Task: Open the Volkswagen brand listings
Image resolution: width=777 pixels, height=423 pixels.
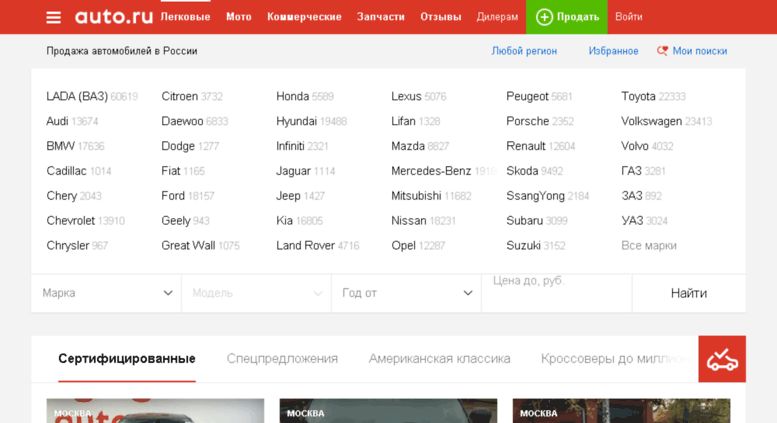Action: click(652, 122)
